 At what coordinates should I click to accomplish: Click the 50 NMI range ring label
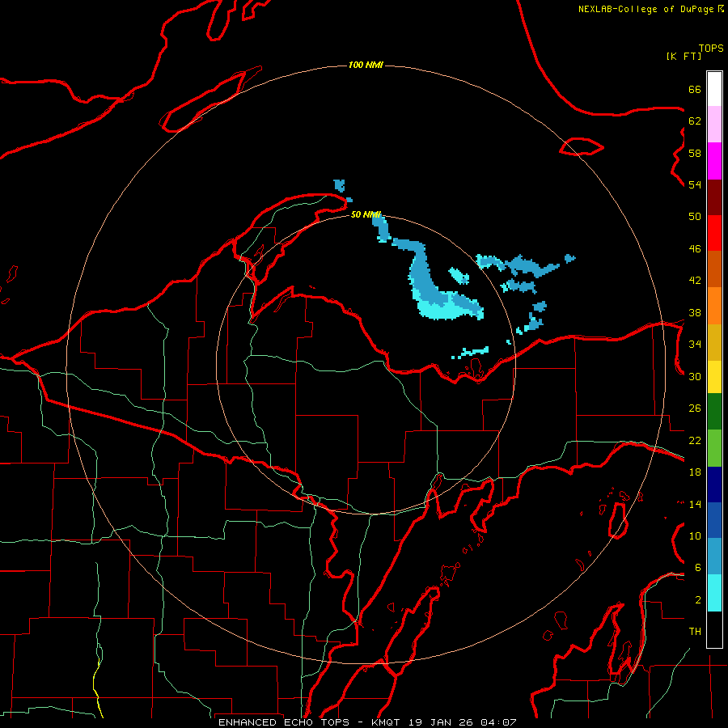click(366, 214)
